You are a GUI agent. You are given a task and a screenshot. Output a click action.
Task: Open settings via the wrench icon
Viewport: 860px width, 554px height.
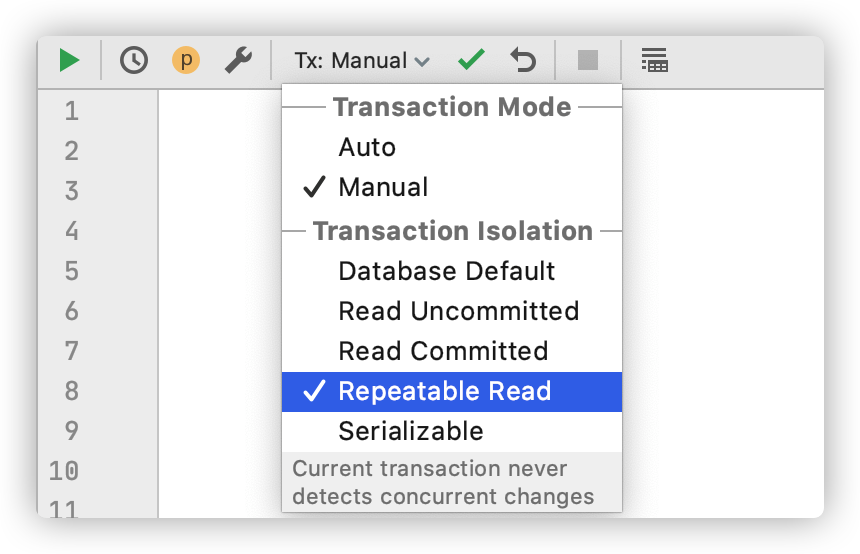pyautogui.click(x=239, y=60)
